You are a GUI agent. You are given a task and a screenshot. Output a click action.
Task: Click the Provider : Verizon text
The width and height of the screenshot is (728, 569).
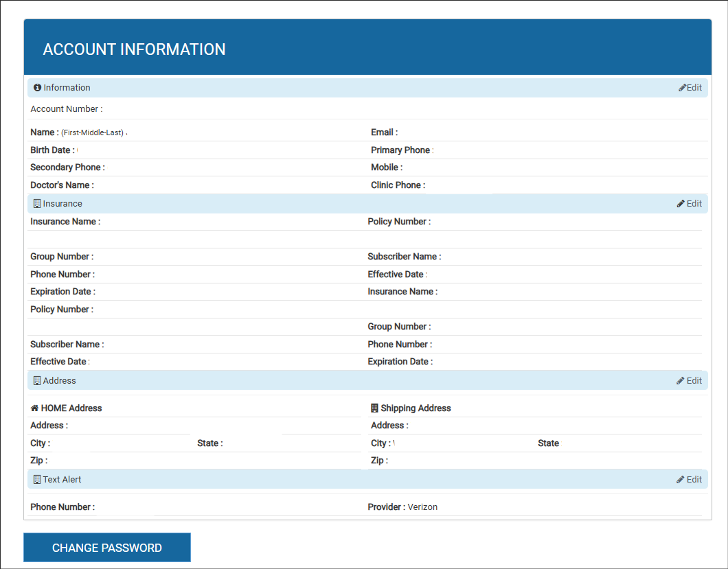[402, 507]
